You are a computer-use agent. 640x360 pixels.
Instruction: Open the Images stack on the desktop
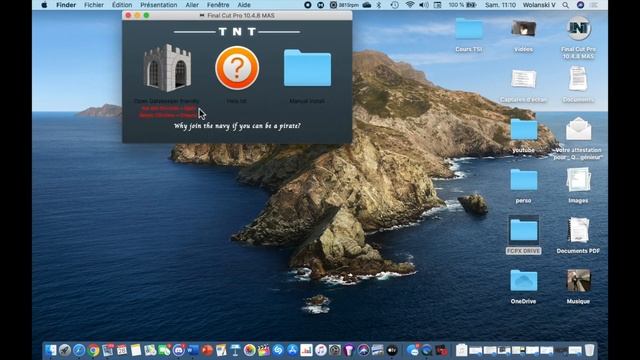click(x=578, y=180)
